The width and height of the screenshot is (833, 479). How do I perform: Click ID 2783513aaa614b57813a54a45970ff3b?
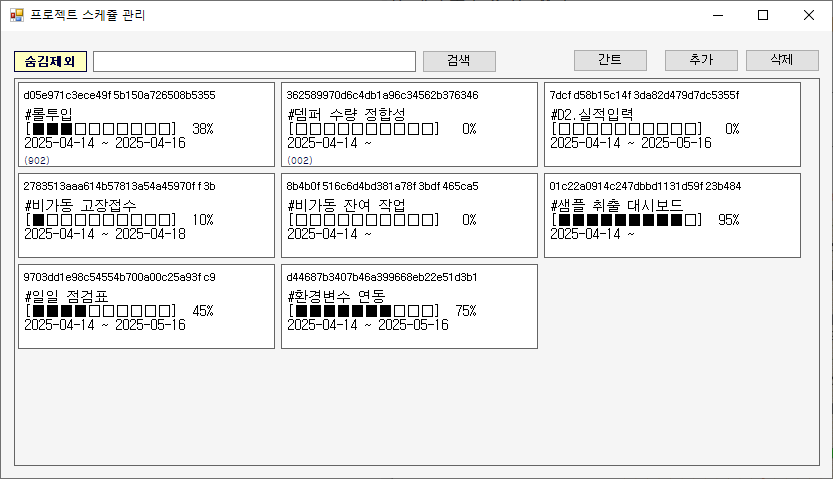point(120,186)
